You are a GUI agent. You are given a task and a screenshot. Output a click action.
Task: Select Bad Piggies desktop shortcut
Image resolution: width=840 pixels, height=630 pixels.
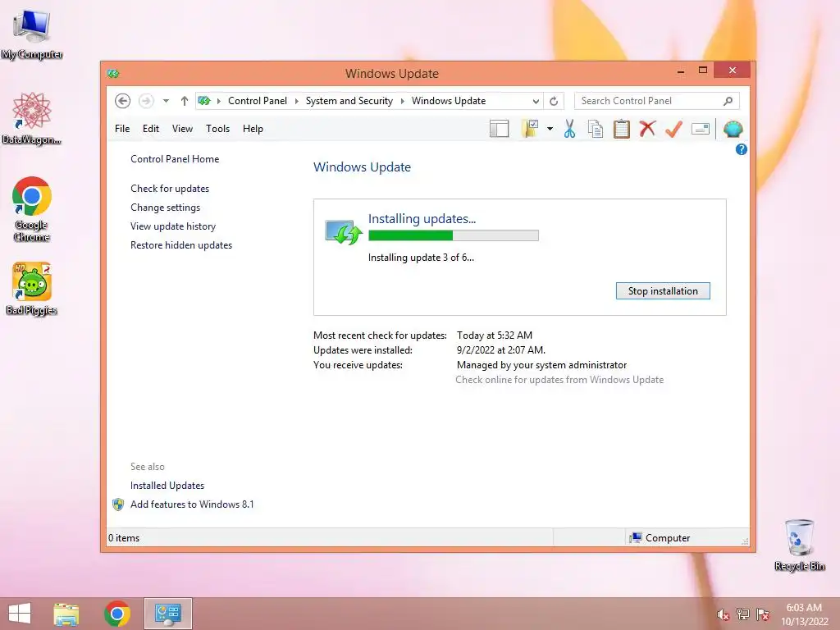[x=32, y=290]
